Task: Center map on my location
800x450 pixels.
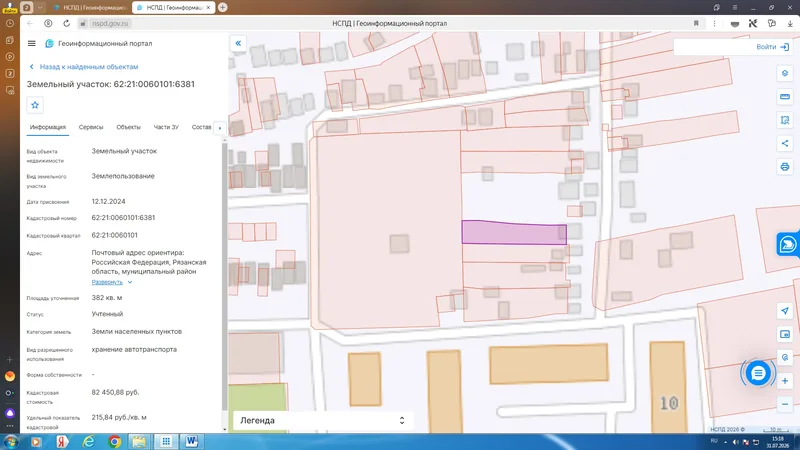Action: 785,311
